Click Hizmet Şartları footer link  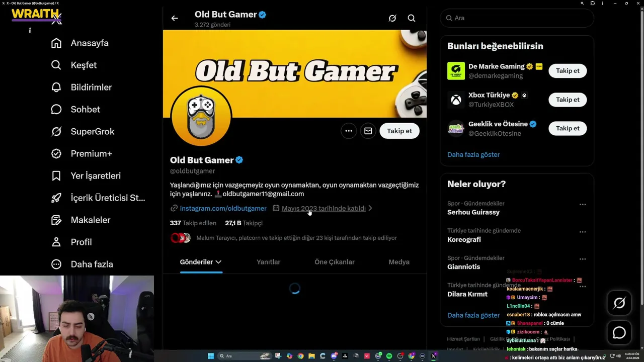pyautogui.click(x=463, y=339)
